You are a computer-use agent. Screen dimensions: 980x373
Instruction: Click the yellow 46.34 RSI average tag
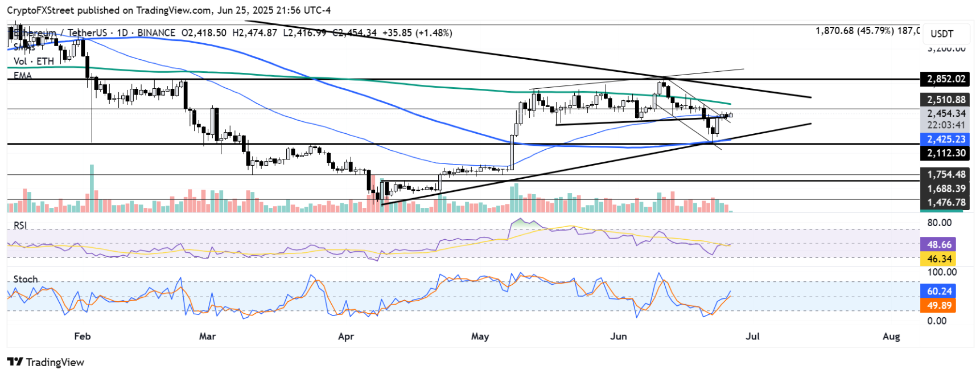[x=939, y=259]
